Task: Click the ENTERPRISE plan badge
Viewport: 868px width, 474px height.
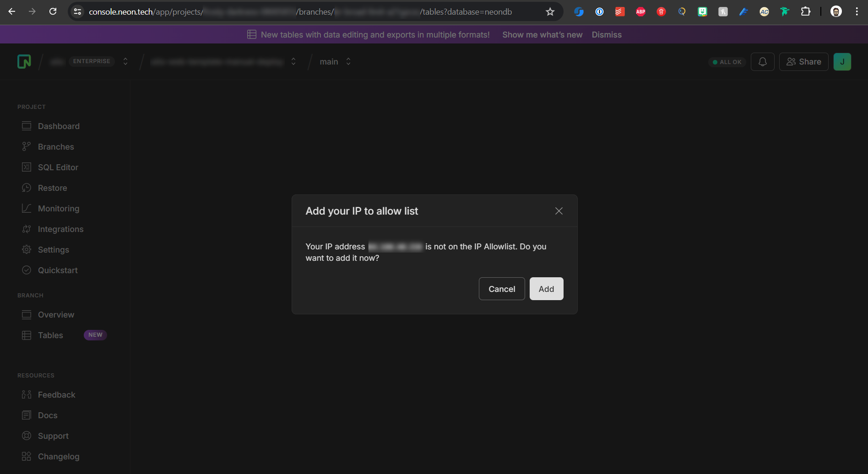Action: [x=92, y=61]
